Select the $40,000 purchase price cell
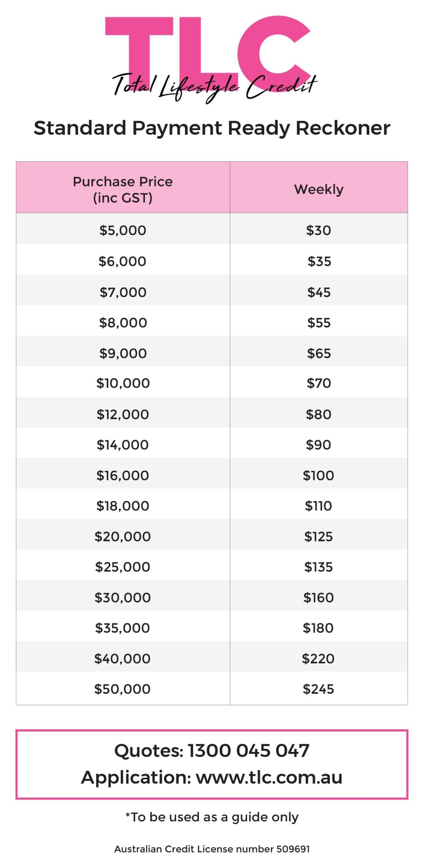This screenshot has width=424, height=868. click(122, 658)
